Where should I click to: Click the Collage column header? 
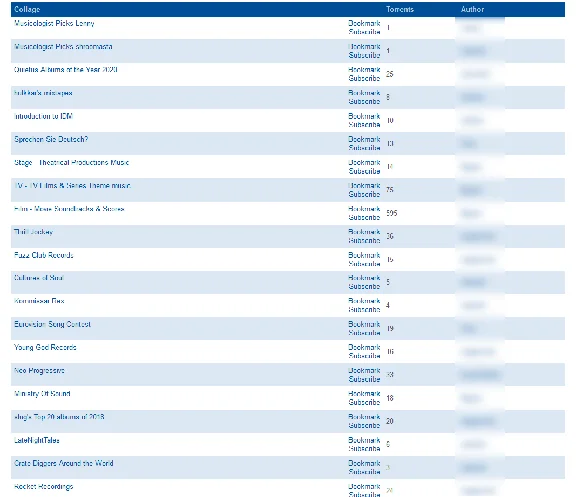[x=27, y=9]
